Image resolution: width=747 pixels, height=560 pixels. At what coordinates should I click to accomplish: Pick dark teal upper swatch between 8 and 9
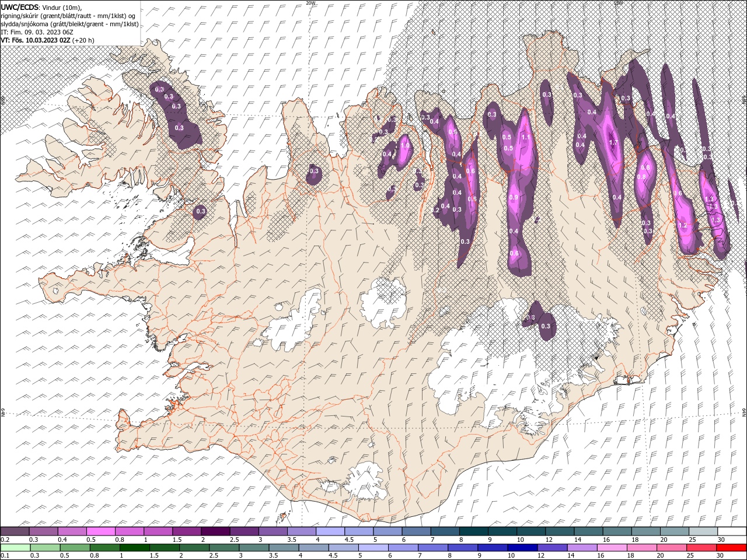(x=473, y=531)
